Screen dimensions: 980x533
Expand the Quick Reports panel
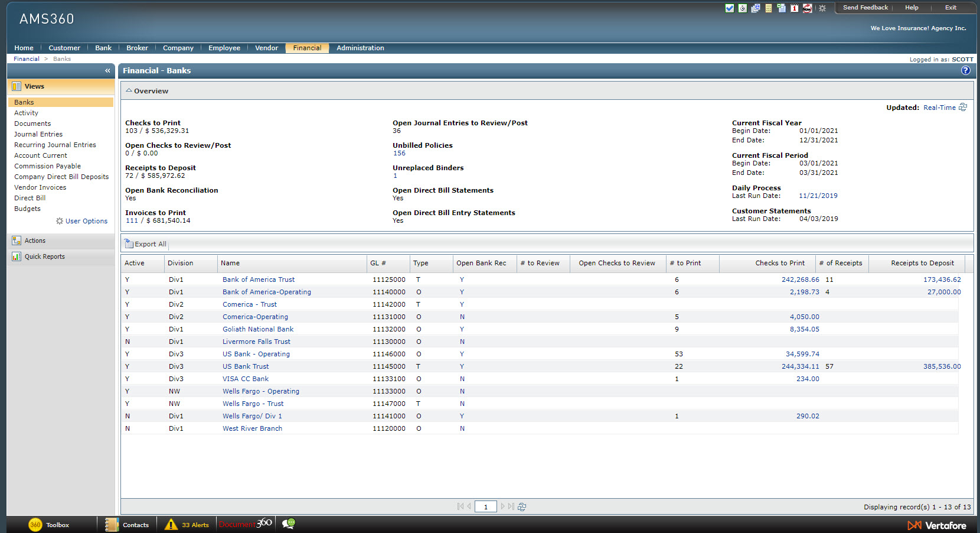(x=44, y=256)
